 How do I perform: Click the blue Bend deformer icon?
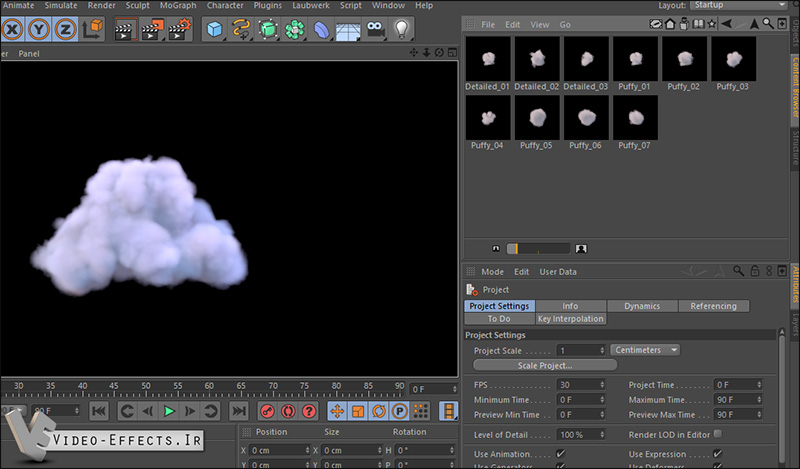click(x=321, y=29)
